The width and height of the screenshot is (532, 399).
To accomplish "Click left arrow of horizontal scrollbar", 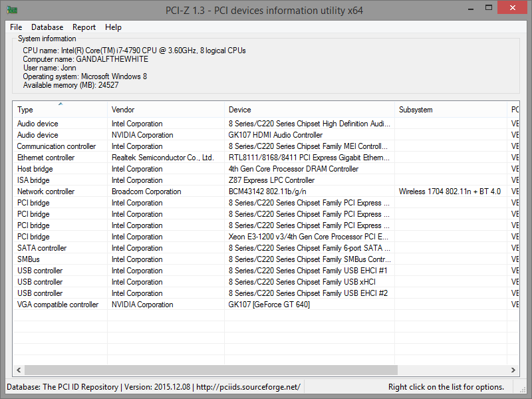I will pyautogui.click(x=19, y=370).
